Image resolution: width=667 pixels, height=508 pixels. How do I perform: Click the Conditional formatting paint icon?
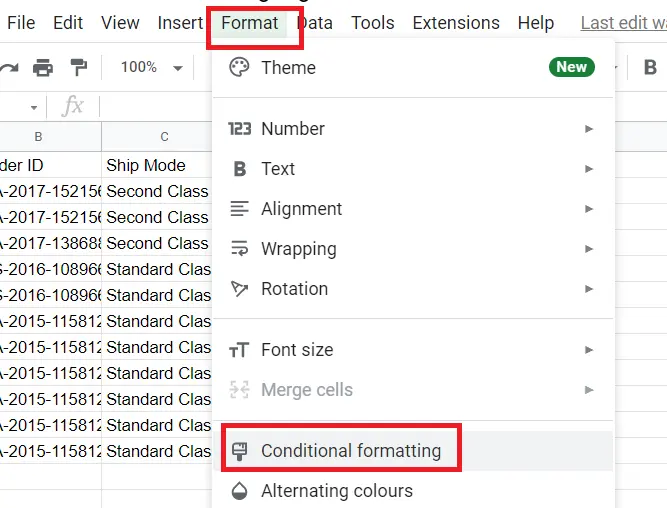pos(239,451)
